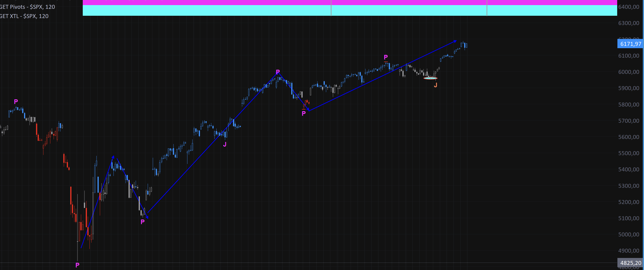Click the 5400,00 price axis label
This screenshot has width=644, height=270.
coord(629,169)
